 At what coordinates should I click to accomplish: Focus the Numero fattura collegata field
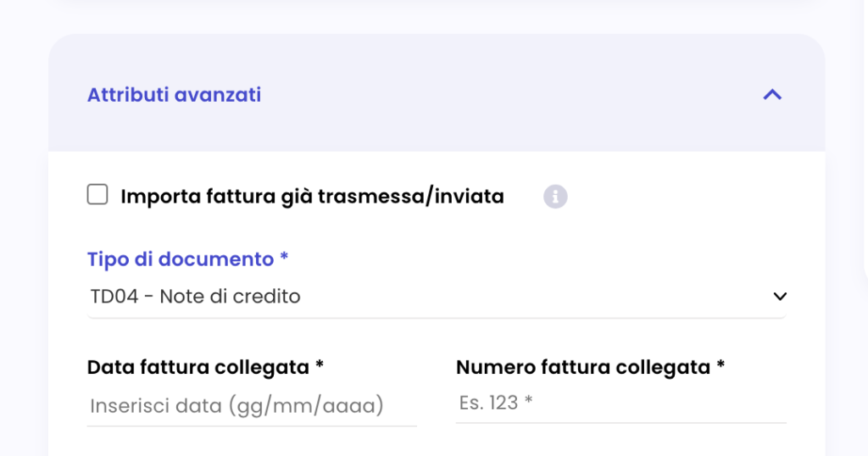point(621,403)
